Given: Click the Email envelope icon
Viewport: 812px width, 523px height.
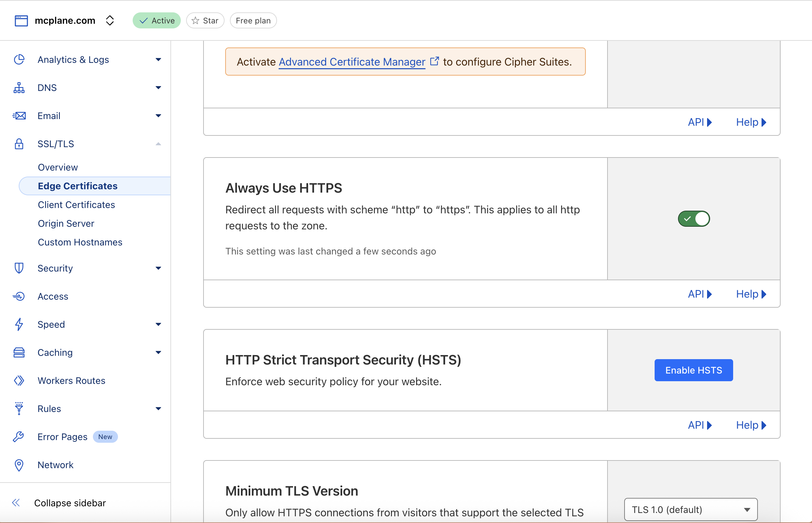Looking at the screenshot, I should pyautogui.click(x=19, y=116).
